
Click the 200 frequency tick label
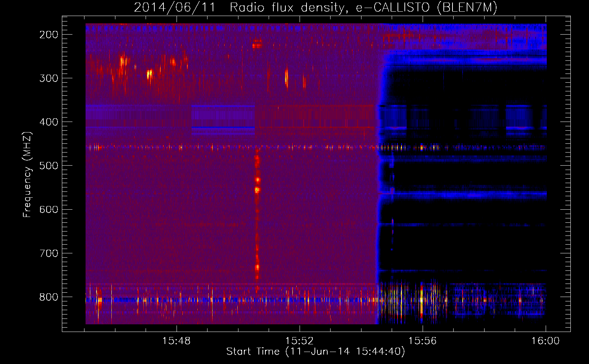click(49, 35)
